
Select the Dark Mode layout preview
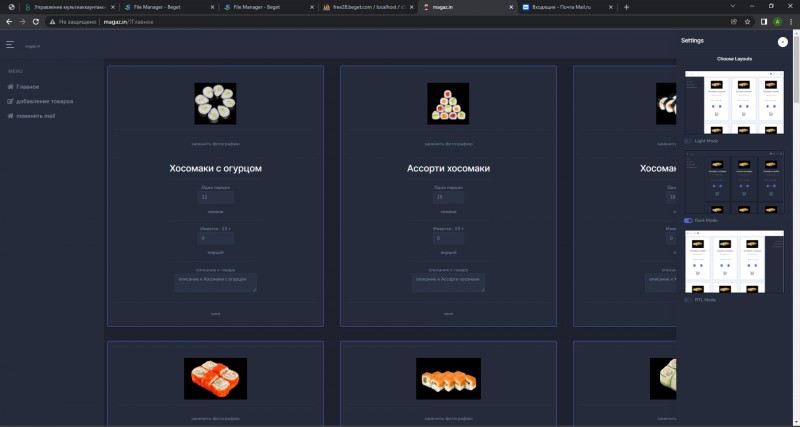(734, 182)
